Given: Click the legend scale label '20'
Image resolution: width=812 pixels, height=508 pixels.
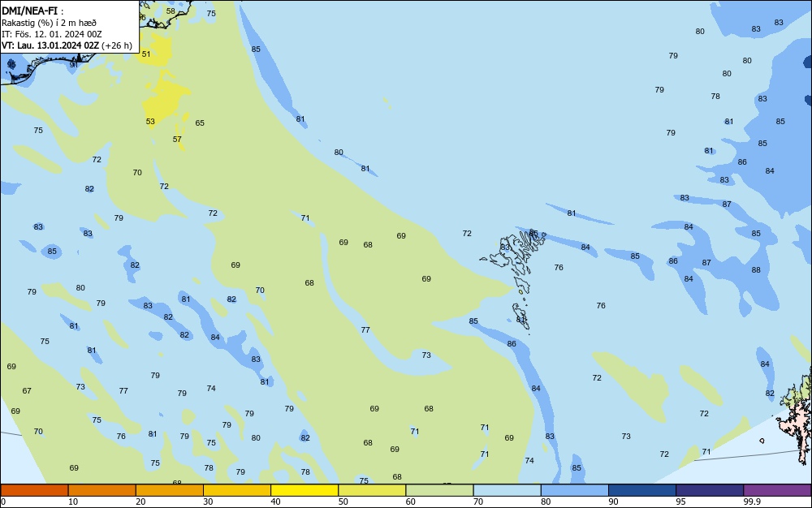Looking at the screenshot, I should (140, 502).
